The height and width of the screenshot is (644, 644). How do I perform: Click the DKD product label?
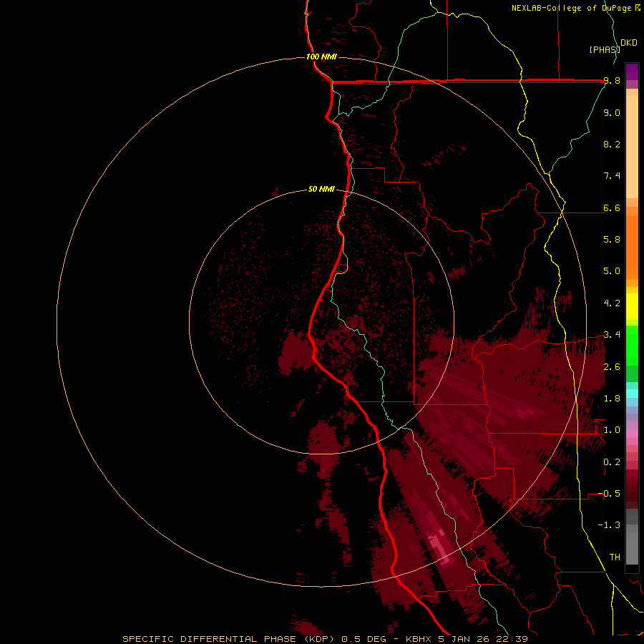629,43
